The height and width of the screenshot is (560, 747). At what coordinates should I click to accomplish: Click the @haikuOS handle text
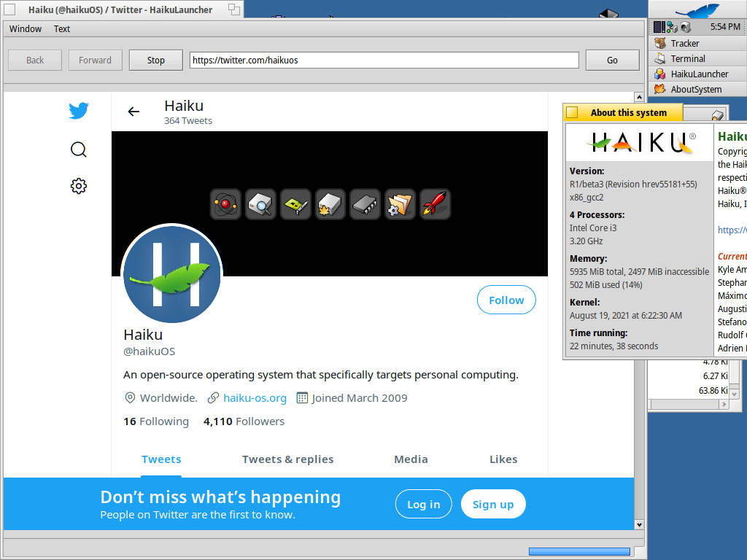pos(149,351)
